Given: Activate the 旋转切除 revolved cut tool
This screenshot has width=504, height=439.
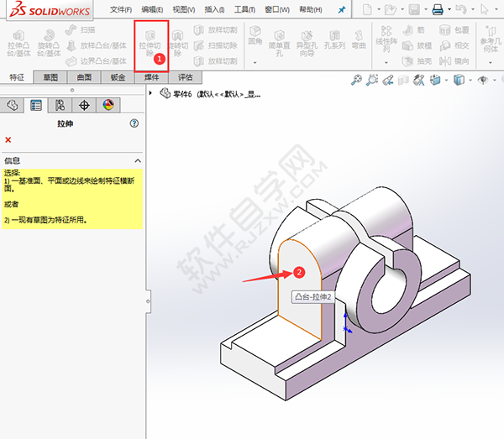Looking at the screenshot, I should 178,44.
